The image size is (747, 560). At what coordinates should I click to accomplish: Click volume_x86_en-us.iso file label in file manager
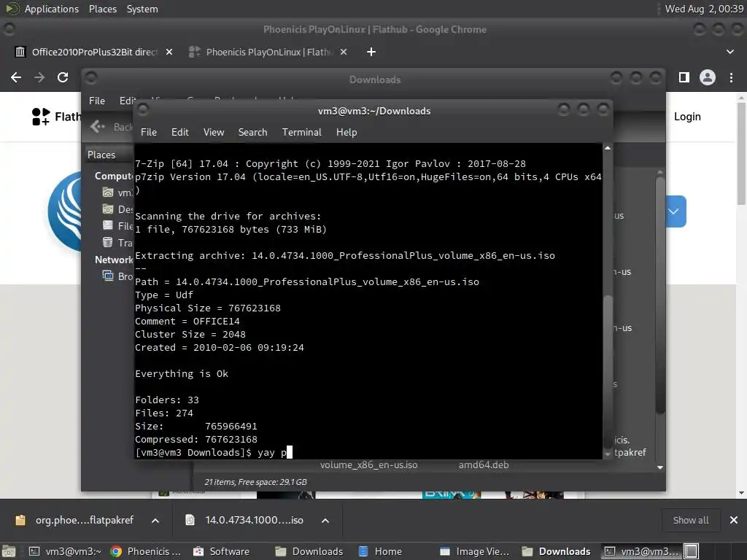(x=368, y=464)
